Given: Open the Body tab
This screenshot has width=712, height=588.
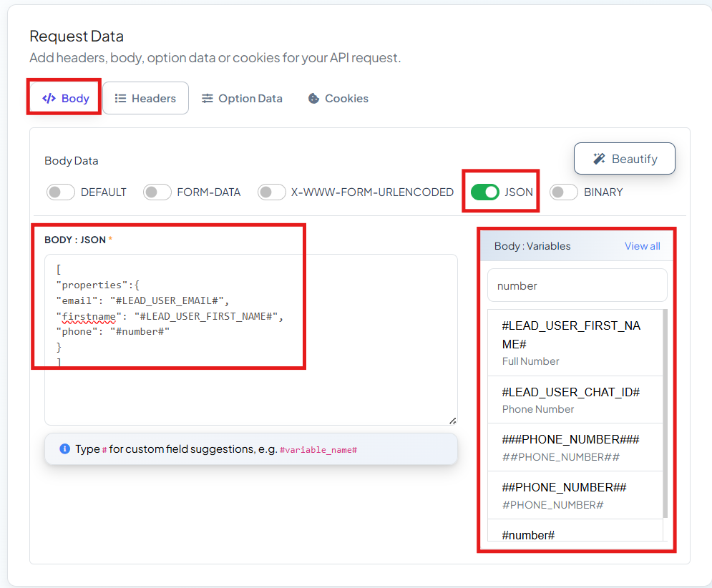Looking at the screenshot, I should [66, 98].
